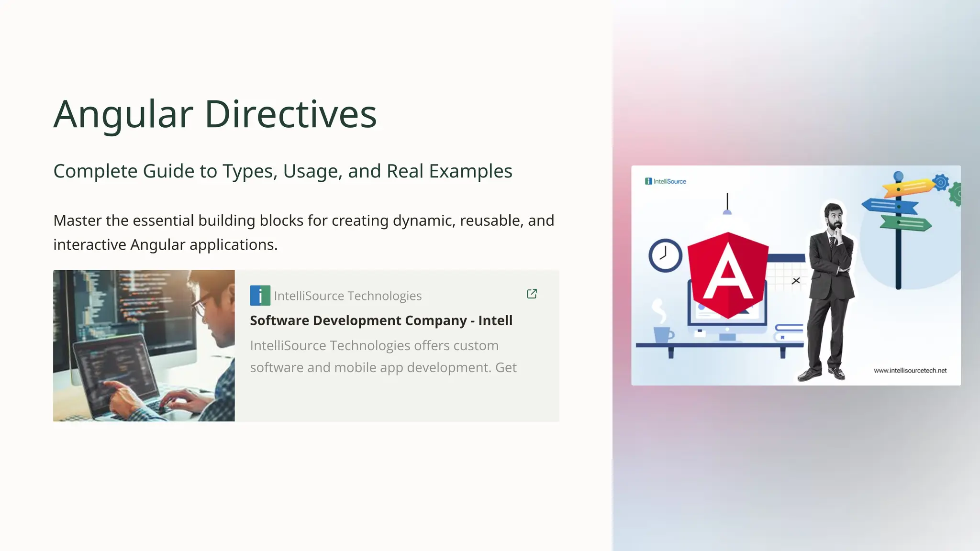Open the Angular illustration image
This screenshot has width=980, height=551.
tap(796, 275)
